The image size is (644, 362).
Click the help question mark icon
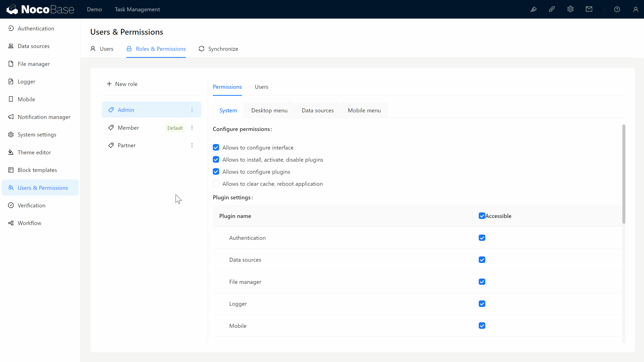pos(617,9)
